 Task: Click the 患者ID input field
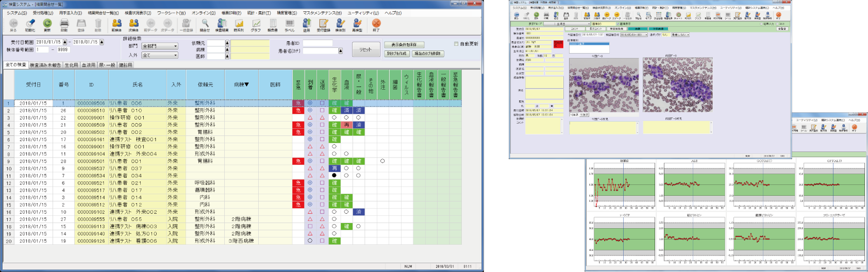[317, 43]
